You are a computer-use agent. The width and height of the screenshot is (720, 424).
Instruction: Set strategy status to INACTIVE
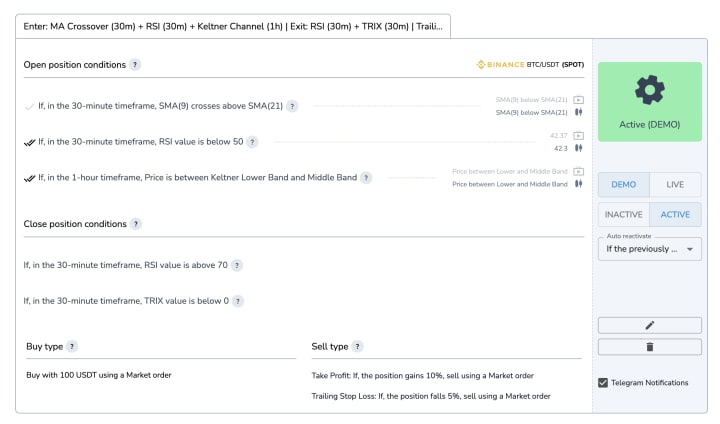[x=623, y=214]
